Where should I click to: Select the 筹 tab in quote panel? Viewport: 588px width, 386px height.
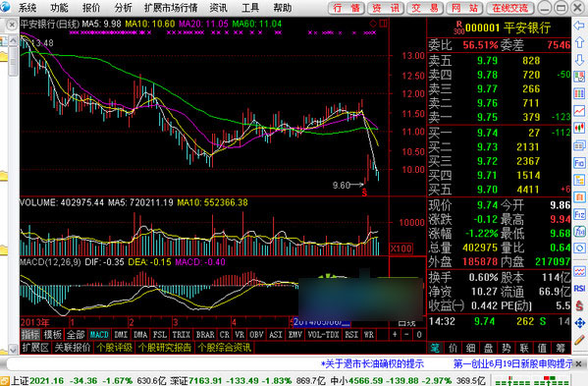(x=561, y=348)
